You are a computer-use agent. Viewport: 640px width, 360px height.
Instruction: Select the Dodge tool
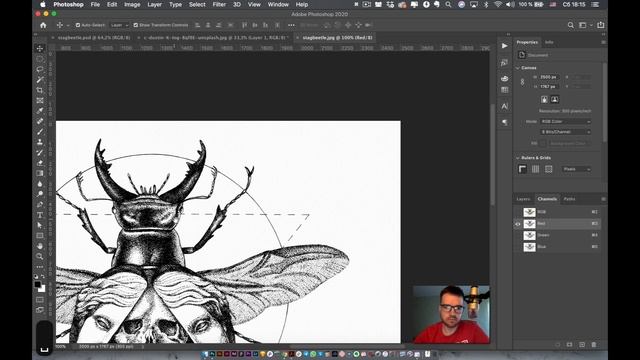pos(40,194)
